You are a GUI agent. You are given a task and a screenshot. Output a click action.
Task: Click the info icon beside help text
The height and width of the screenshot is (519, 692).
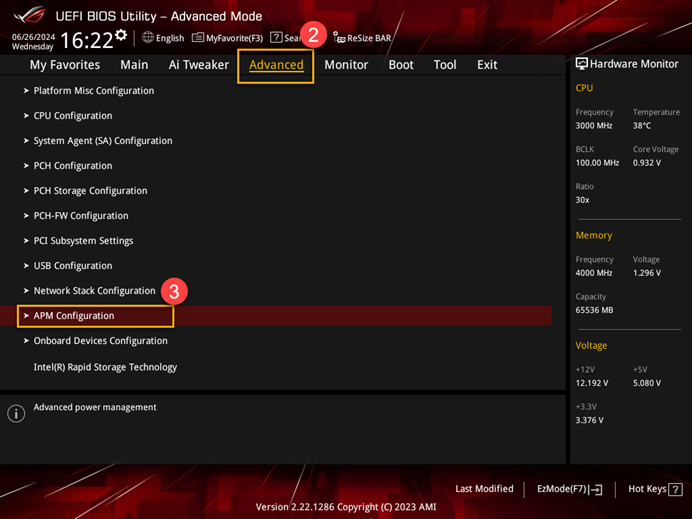pyautogui.click(x=16, y=414)
